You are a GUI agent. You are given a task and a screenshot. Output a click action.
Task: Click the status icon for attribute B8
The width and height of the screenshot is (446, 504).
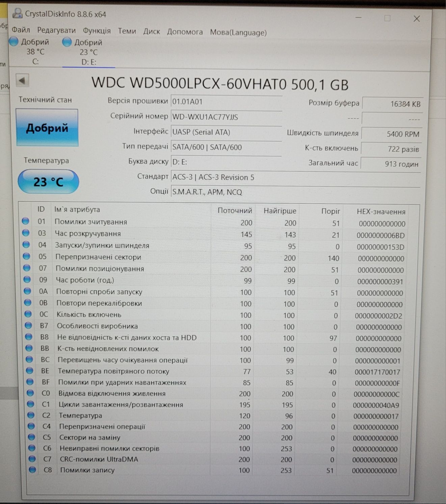29,337
